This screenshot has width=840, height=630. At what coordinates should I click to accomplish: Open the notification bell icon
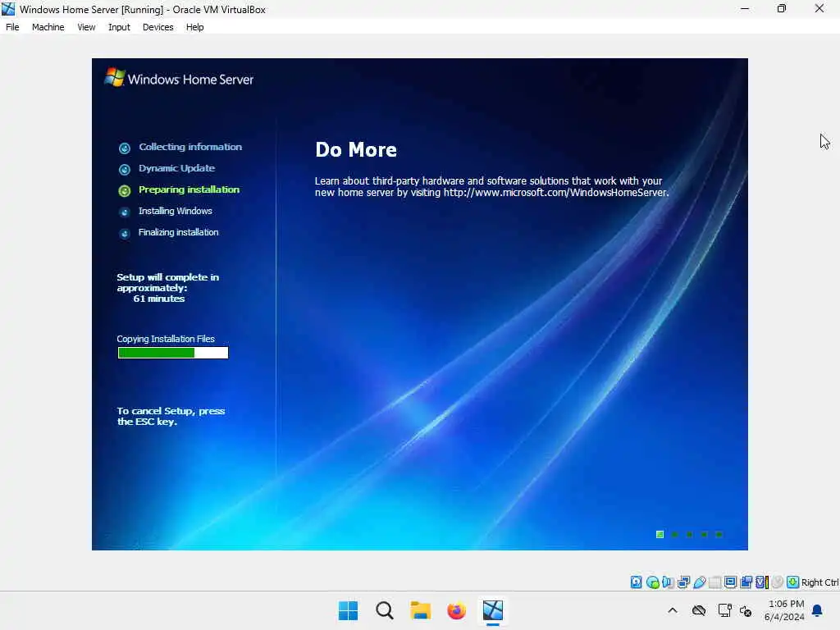818,610
